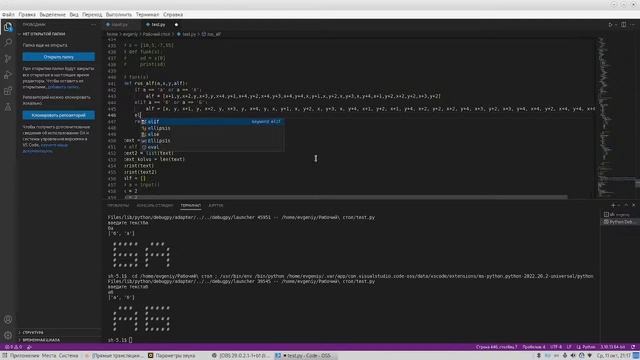Click the unsaved dot on test.py tab

pos(176,24)
